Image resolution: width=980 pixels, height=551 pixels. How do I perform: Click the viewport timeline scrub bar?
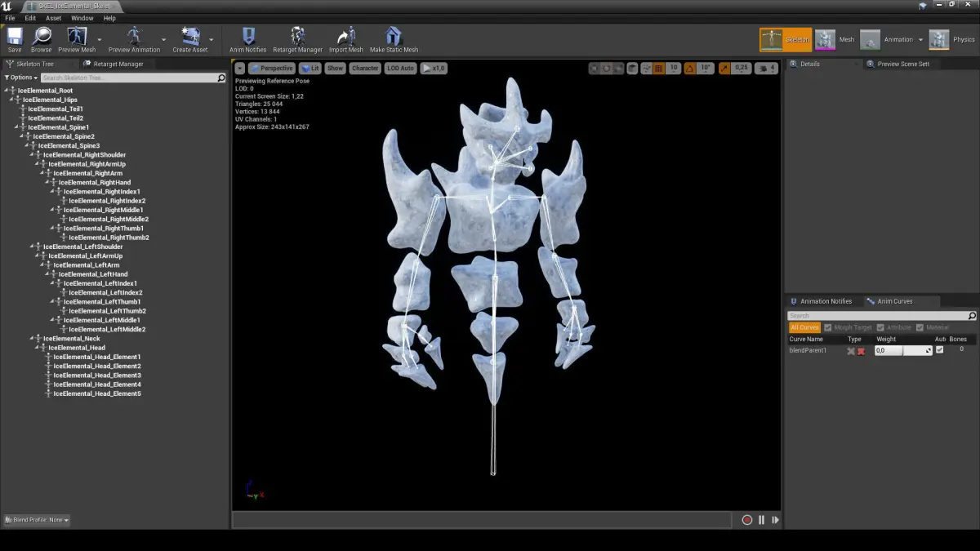pos(482,520)
